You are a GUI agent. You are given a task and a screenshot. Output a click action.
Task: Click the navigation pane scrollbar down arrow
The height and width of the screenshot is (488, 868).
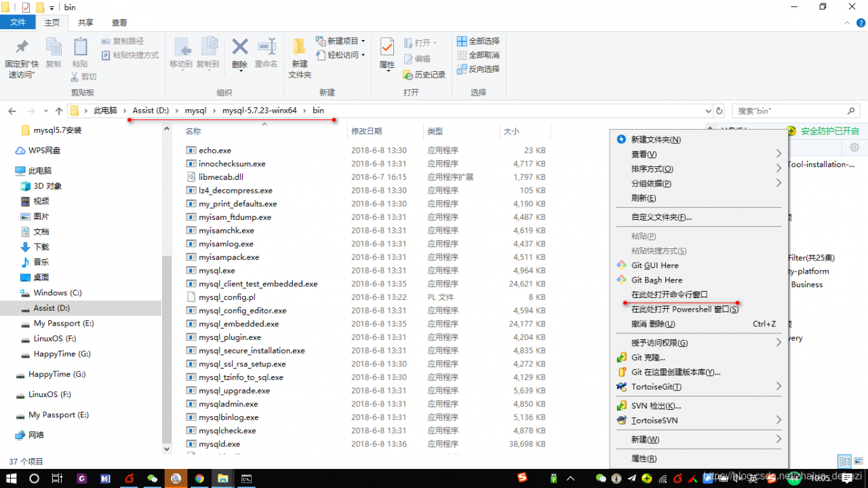[167, 449]
